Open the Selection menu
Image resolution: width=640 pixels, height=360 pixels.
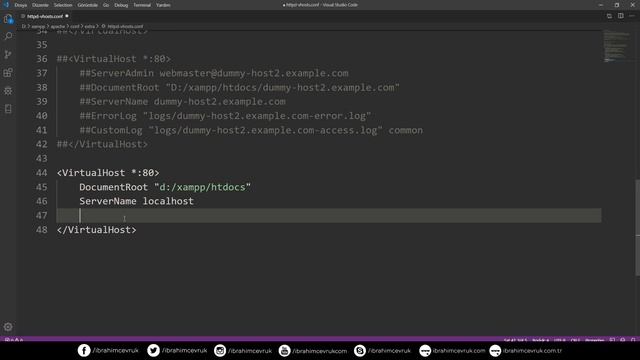tap(63, 5)
